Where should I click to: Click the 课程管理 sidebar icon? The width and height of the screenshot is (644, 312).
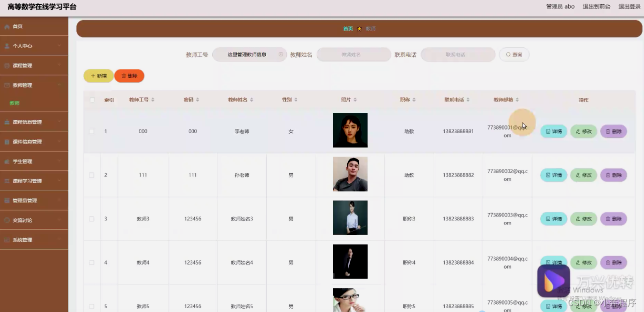point(7,65)
